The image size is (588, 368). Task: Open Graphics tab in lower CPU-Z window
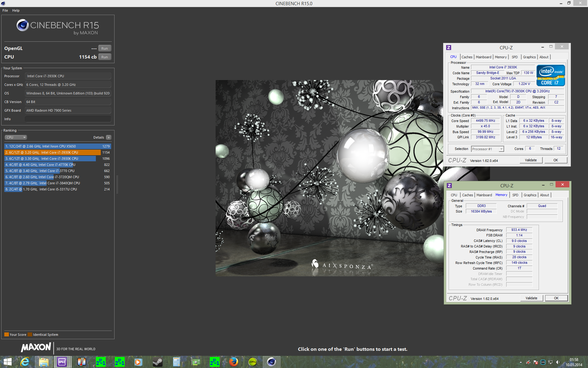tap(530, 195)
